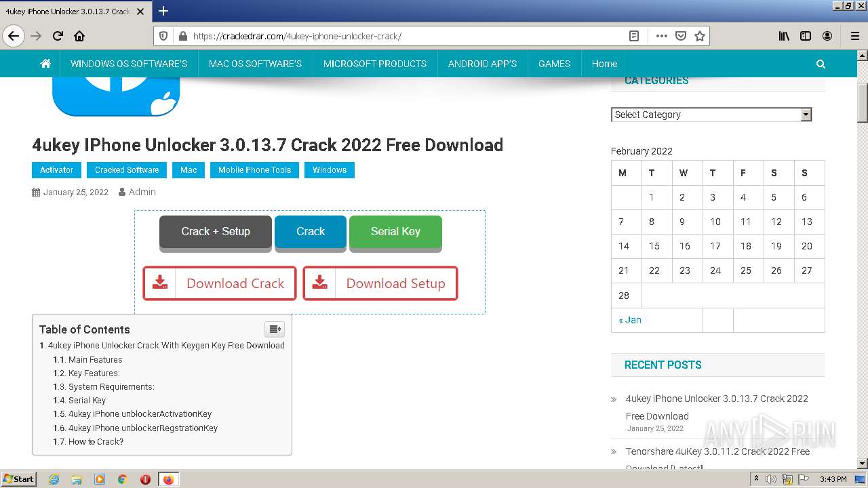The width and height of the screenshot is (868, 488).
Task: Click the Download Setup button
Action: tap(380, 283)
